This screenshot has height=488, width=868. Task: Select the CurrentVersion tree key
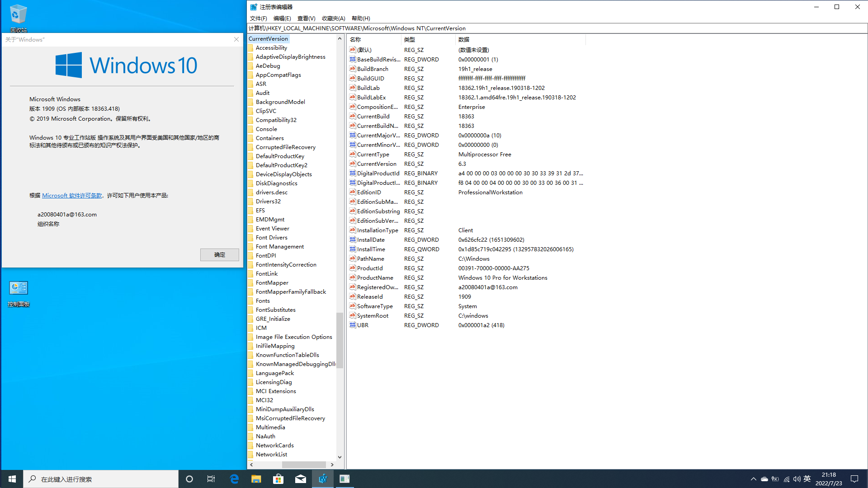[x=268, y=38]
